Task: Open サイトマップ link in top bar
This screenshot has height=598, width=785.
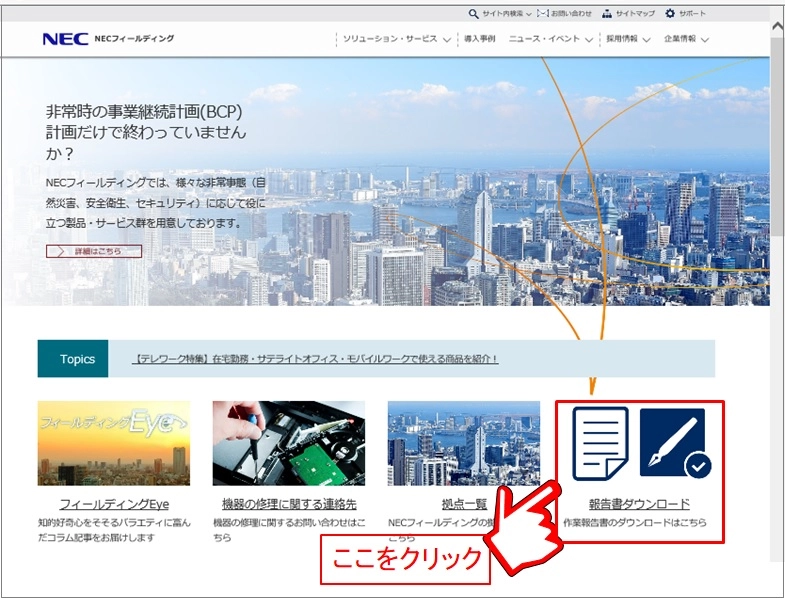Action: [635, 14]
